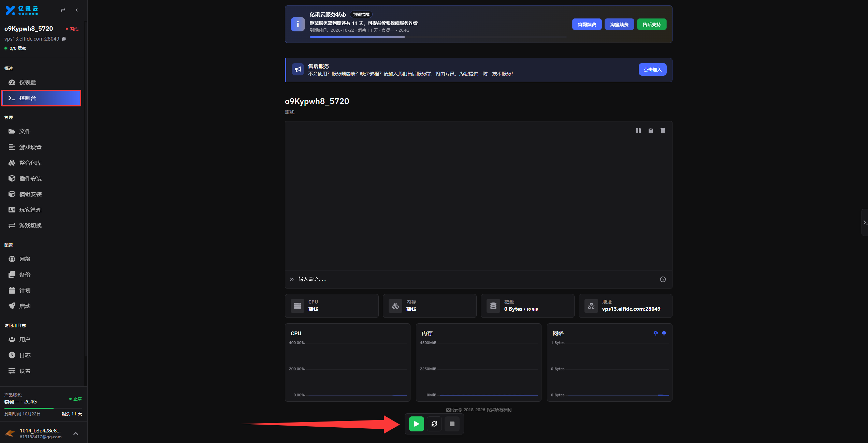
Task: Open 备份 backups page
Action: pyautogui.click(x=41, y=275)
